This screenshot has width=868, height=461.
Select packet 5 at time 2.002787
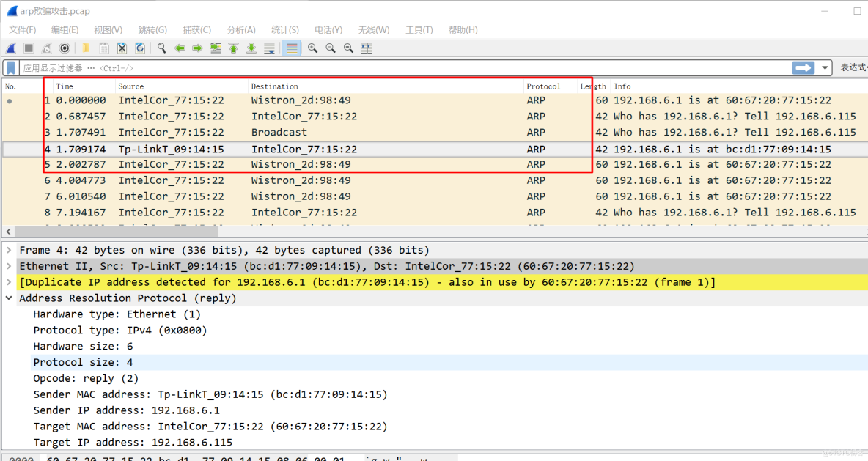435,164
